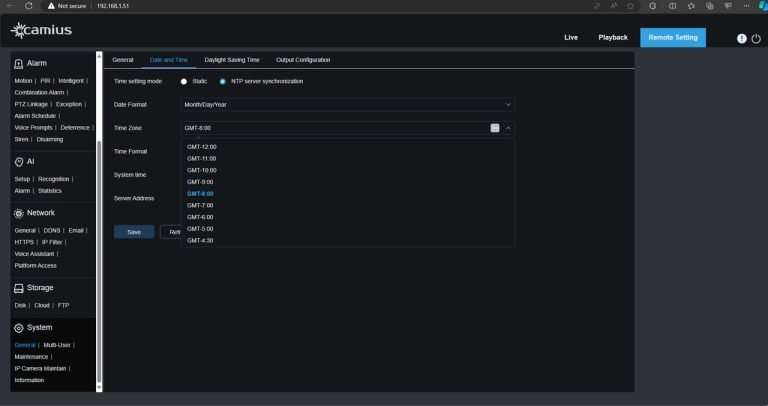Click the System gear icon

[19, 327]
